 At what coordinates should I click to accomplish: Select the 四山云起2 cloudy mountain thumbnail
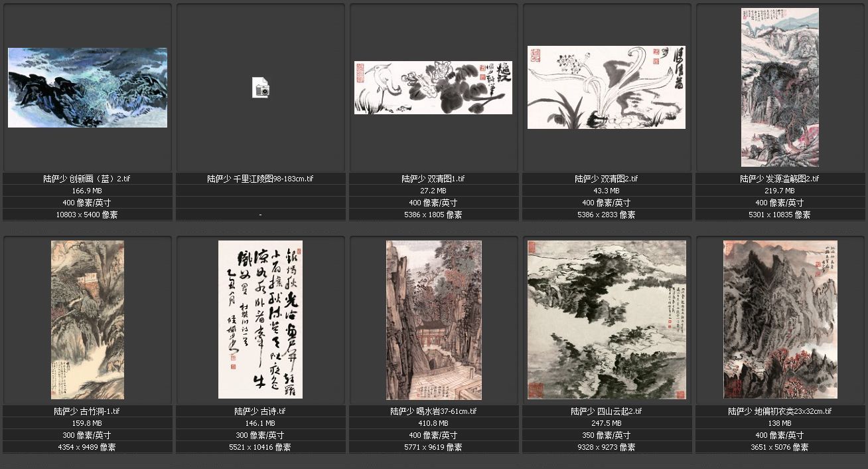(x=607, y=320)
